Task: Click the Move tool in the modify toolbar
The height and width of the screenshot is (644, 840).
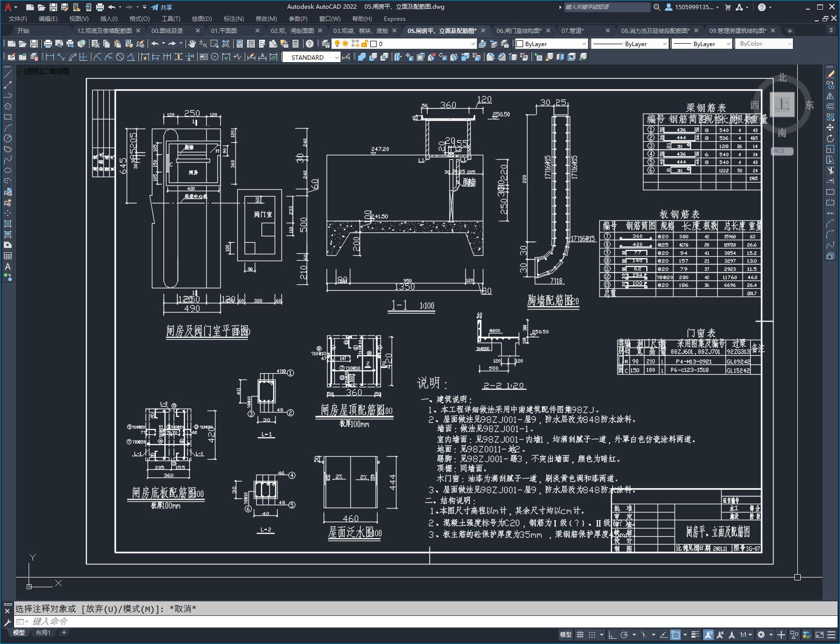Action: coord(830,128)
